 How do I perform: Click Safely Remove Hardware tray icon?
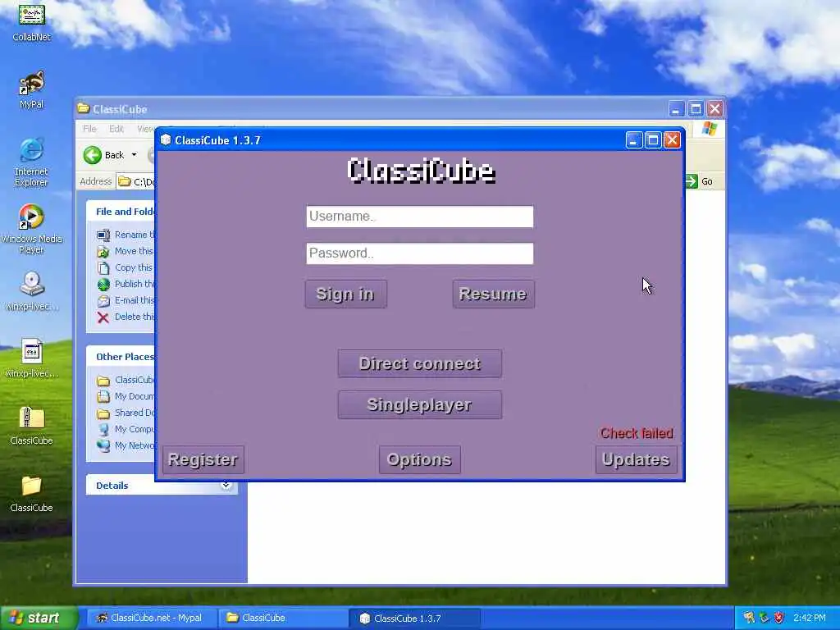click(765, 619)
